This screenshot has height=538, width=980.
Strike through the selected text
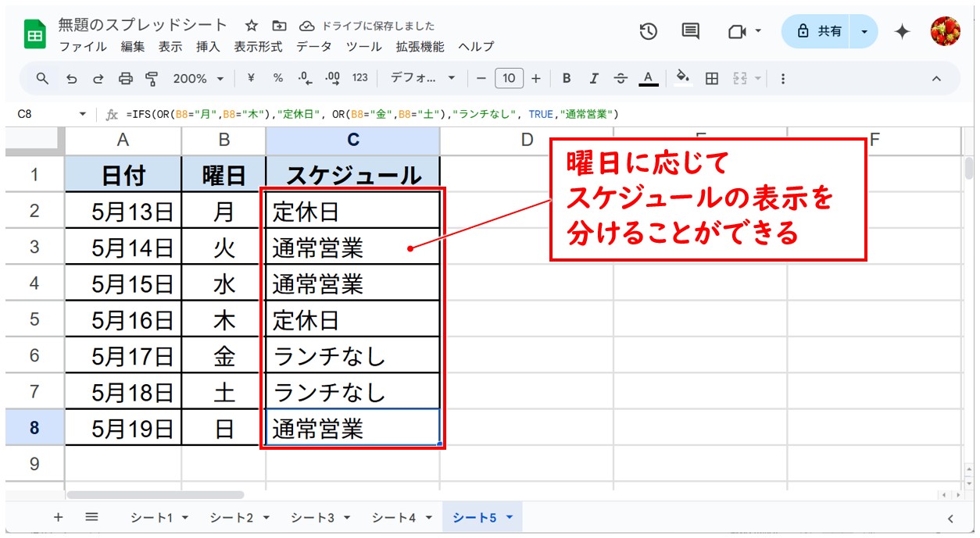click(x=621, y=78)
